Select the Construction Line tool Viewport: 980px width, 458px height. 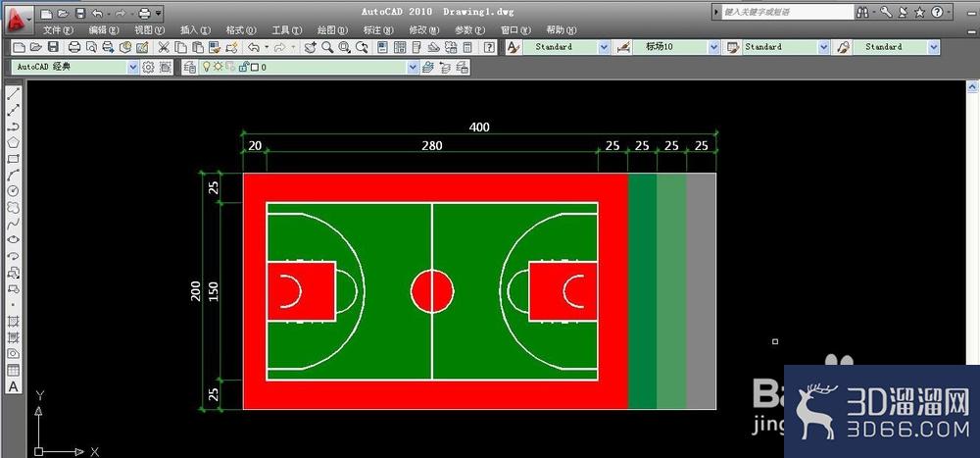coord(13,110)
